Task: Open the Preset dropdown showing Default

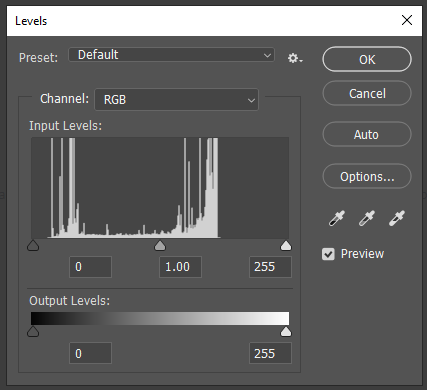Action: pos(172,55)
